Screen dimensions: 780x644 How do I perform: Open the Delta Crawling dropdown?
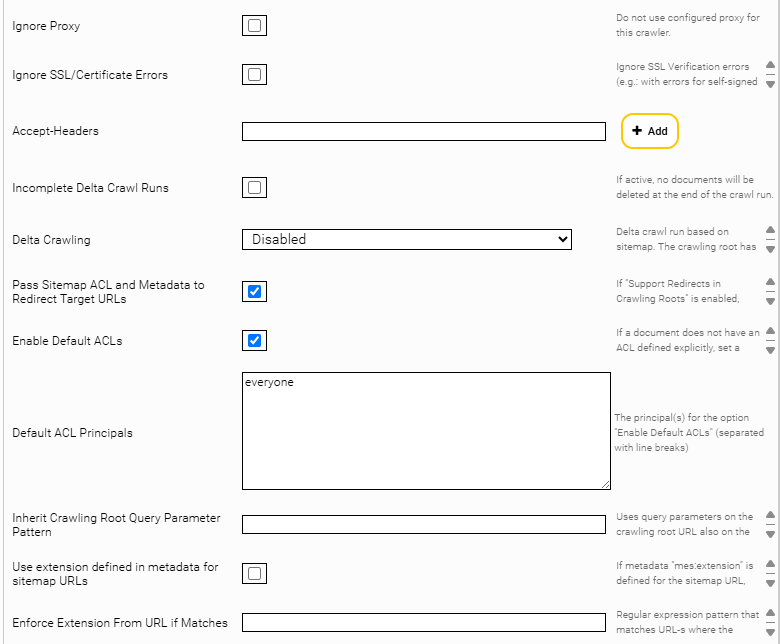406,239
